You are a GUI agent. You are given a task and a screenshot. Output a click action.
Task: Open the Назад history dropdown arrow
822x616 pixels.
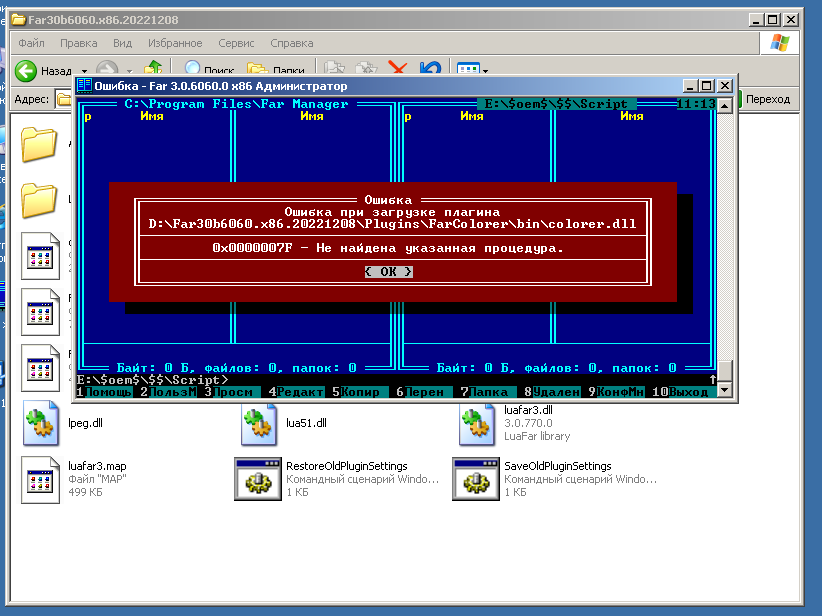pos(84,71)
